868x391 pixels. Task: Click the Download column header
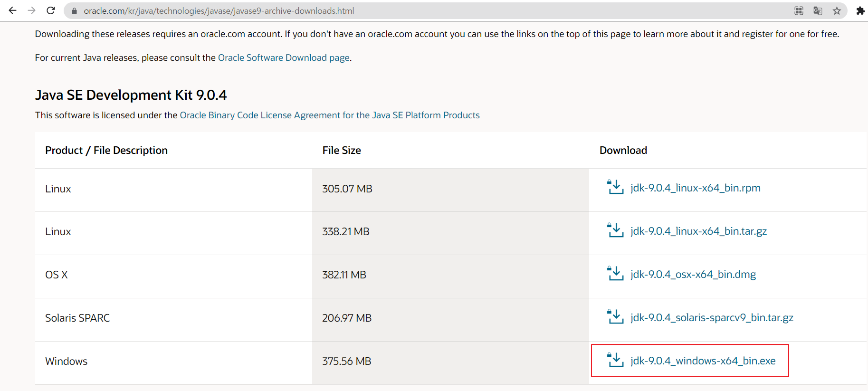(623, 150)
